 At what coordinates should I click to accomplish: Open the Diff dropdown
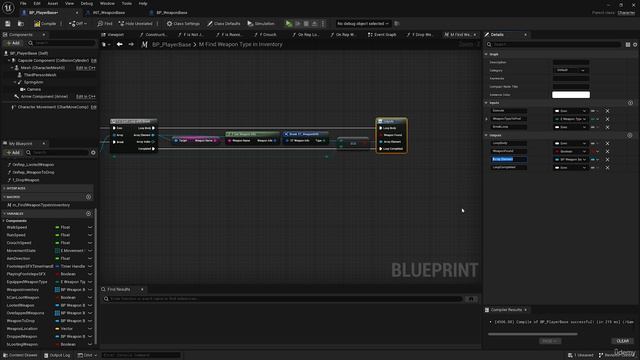click(78, 24)
